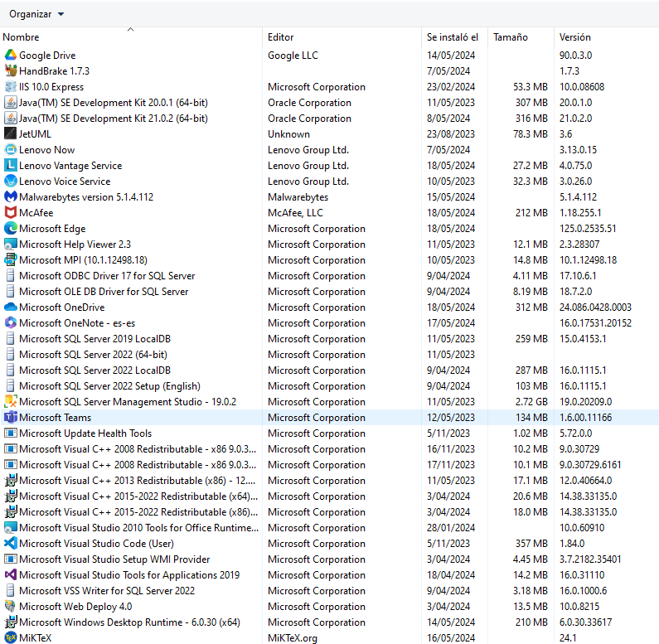Click the JetUML icon

coord(11,133)
